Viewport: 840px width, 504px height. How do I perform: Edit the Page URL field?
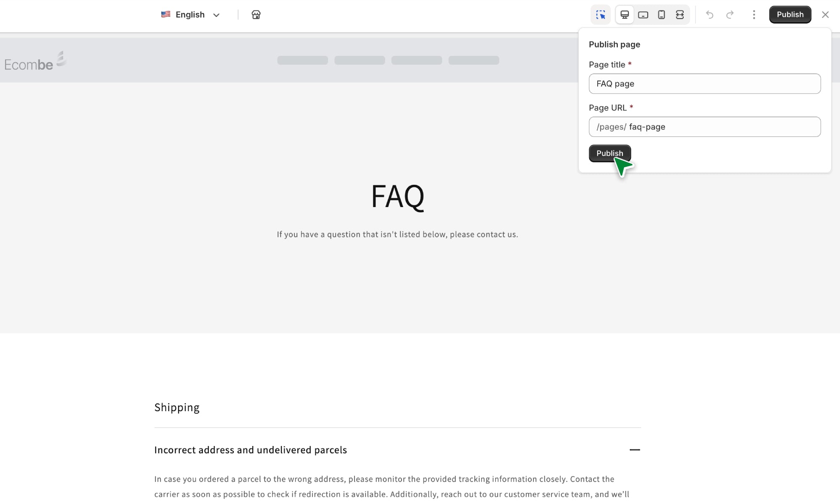coord(722,127)
